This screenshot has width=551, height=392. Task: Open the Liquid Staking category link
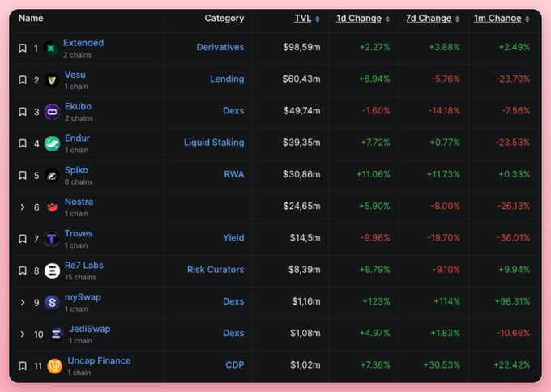click(x=213, y=143)
